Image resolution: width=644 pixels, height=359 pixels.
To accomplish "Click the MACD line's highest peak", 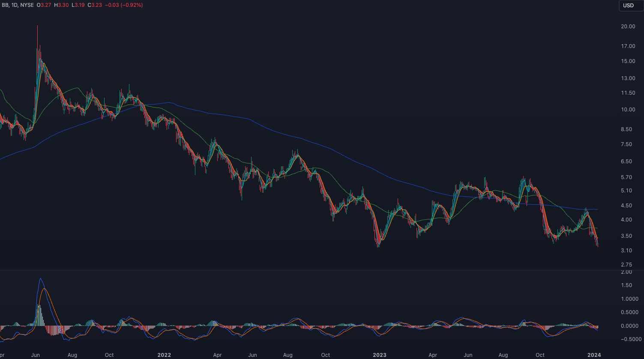I will tap(41, 279).
